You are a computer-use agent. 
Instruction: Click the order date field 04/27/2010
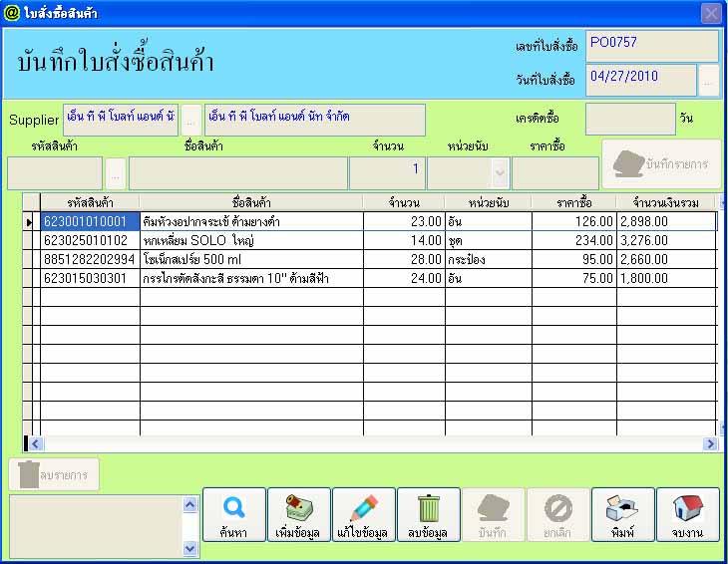click(x=640, y=81)
